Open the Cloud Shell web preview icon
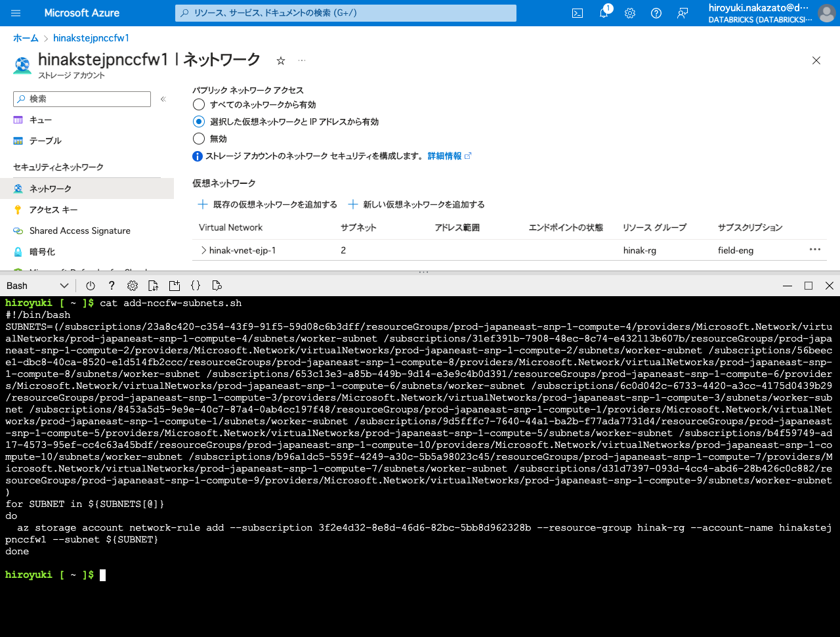 217,286
